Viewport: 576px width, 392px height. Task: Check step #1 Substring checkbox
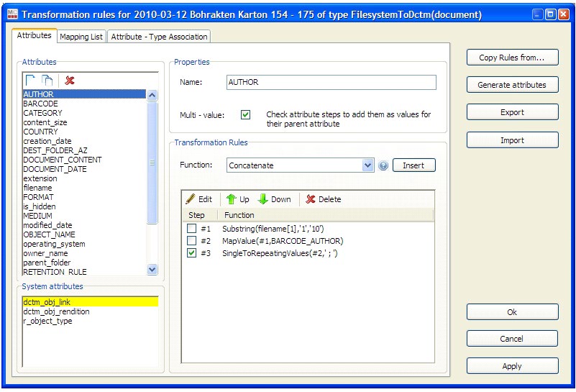coord(192,229)
